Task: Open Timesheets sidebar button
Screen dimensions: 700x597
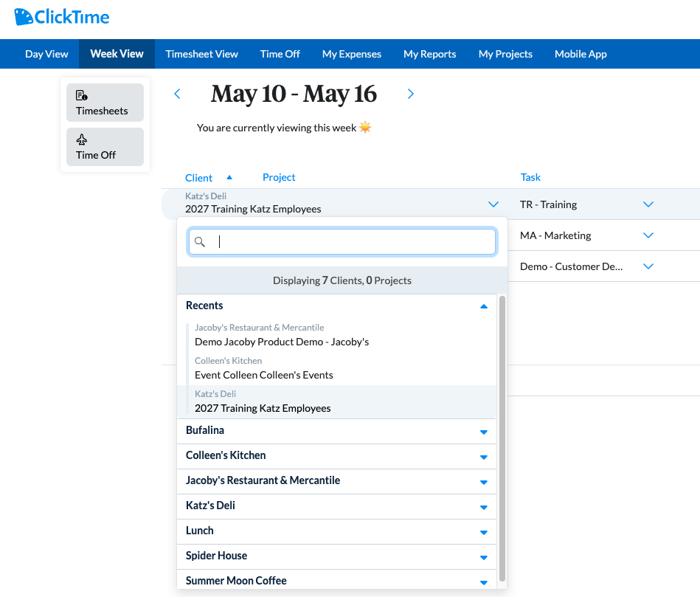Action: 105,103
